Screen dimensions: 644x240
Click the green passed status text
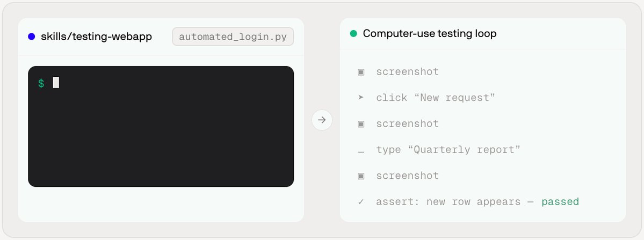point(560,202)
